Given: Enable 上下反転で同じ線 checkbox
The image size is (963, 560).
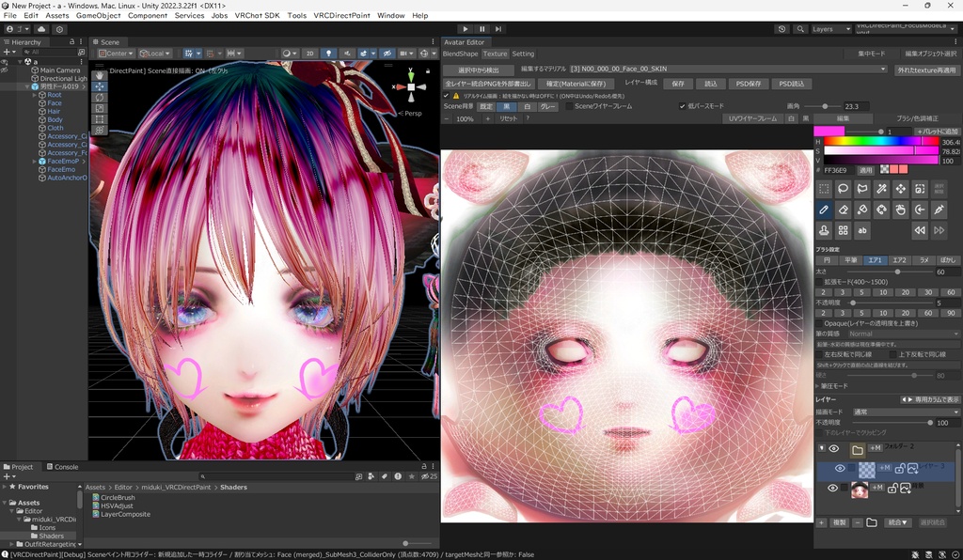Looking at the screenshot, I should tap(893, 354).
